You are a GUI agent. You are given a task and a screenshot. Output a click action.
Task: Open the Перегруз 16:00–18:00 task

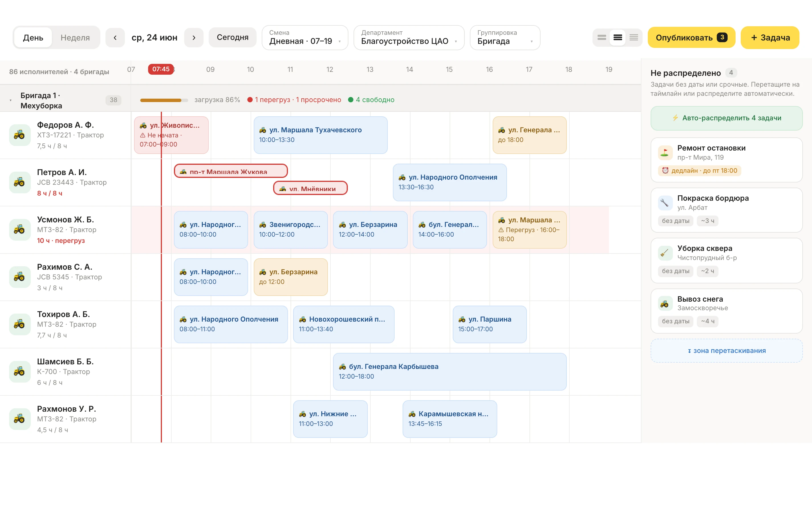[x=529, y=230]
